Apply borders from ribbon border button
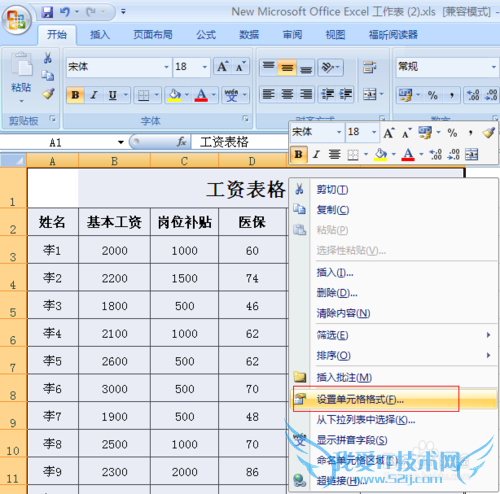The image size is (500, 494). click(144, 96)
